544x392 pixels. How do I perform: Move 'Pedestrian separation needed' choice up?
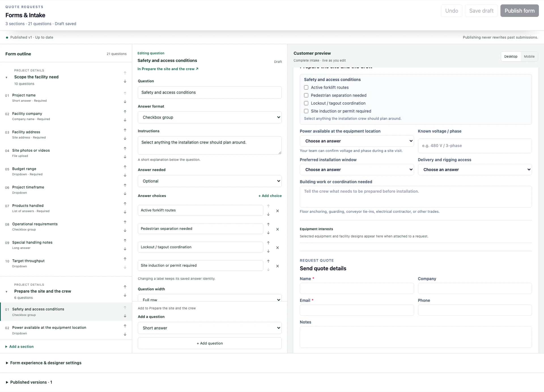[268, 224]
